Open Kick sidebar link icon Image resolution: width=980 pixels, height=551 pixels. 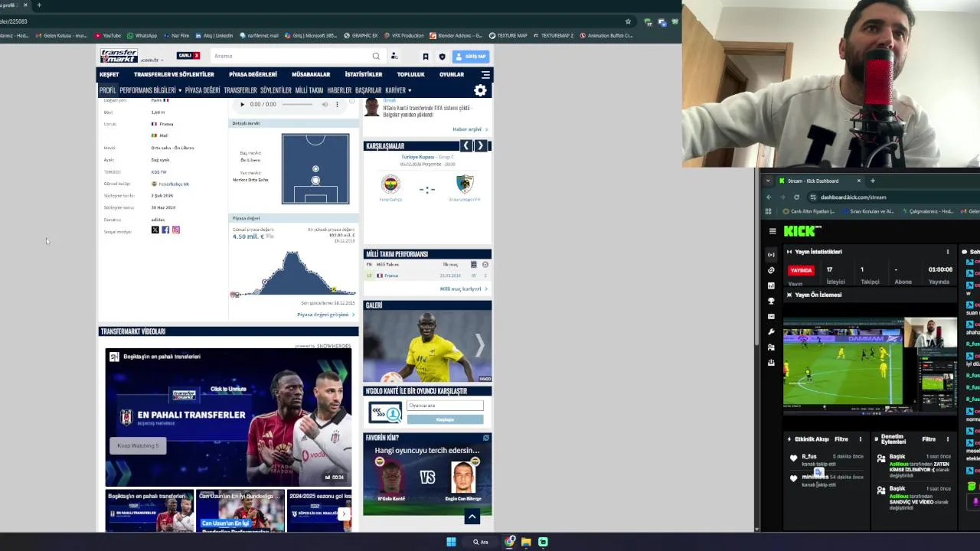click(x=771, y=270)
